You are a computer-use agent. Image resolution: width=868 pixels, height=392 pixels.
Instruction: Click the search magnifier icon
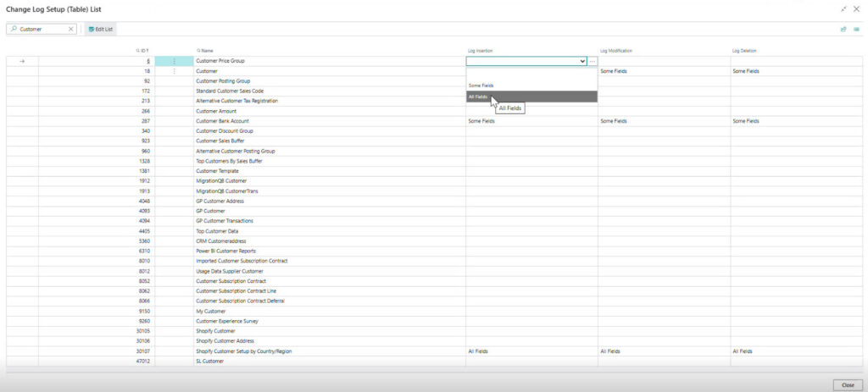click(14, 30)
